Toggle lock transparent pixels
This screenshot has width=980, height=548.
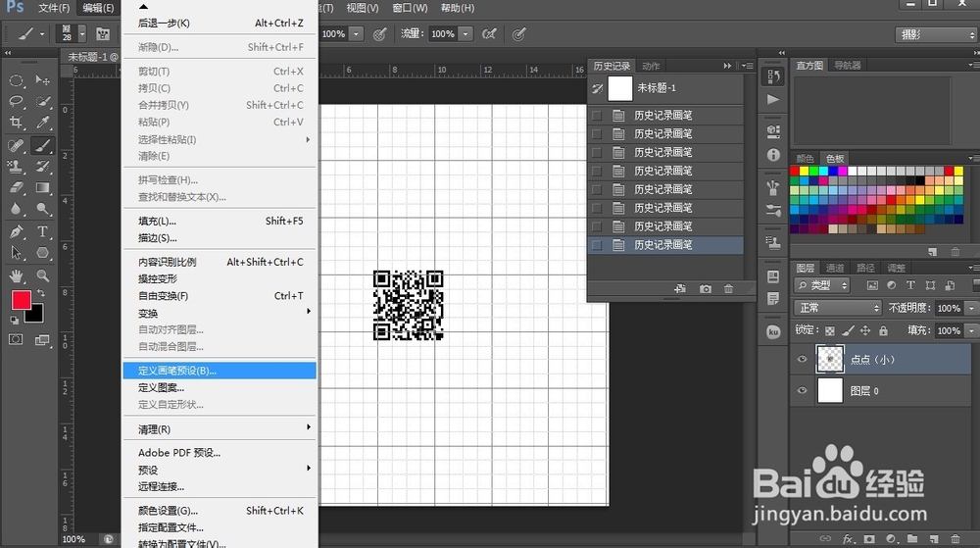pyautogui.click(x=829, y=330)
